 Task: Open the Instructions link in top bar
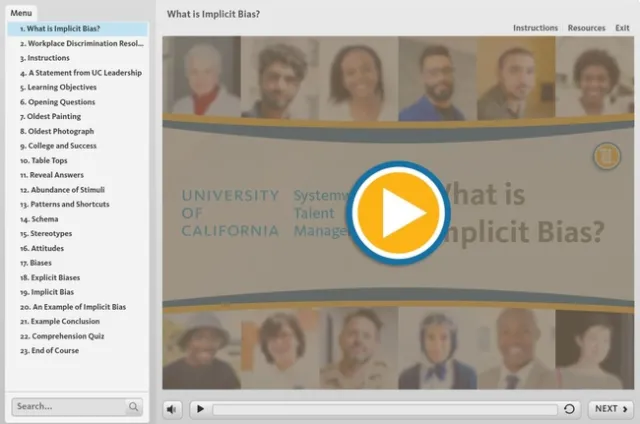point(535,28)
